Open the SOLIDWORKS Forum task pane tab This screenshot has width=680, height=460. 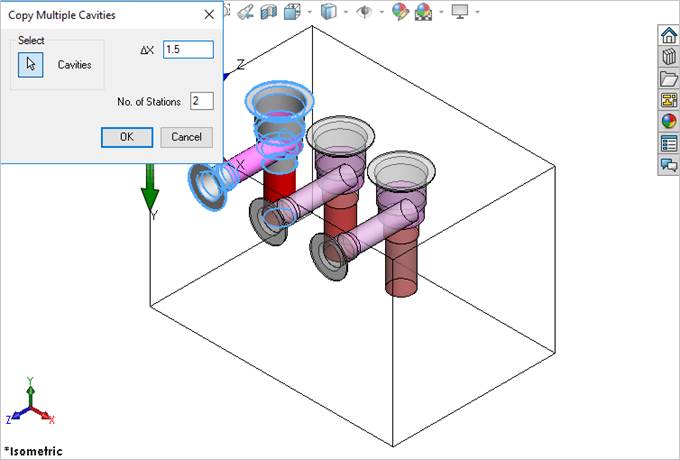(669, 165)
